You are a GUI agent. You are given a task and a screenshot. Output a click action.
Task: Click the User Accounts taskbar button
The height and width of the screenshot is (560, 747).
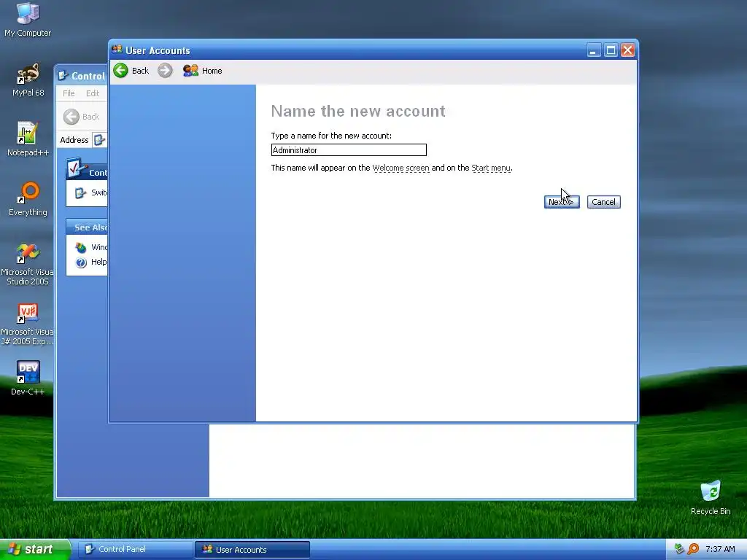click(x=252, y=550)
